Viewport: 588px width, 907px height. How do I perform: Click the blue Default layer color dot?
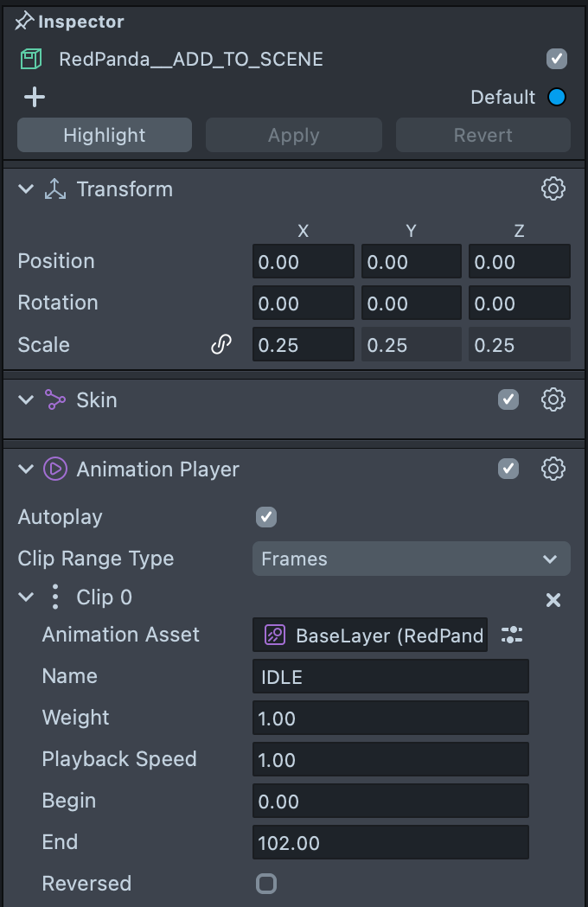point(557,97)
